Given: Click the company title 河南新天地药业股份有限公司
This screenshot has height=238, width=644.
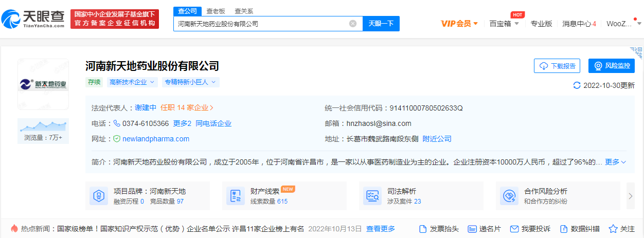Looking at the screenshot, I should point(152,66).
